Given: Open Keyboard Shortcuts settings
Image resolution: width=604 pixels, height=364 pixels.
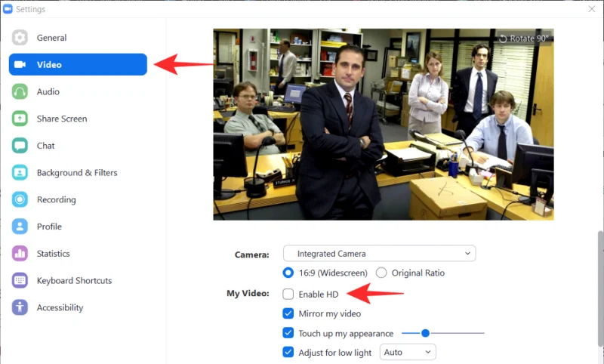Looking at the screenshot, I should [78, 280].
